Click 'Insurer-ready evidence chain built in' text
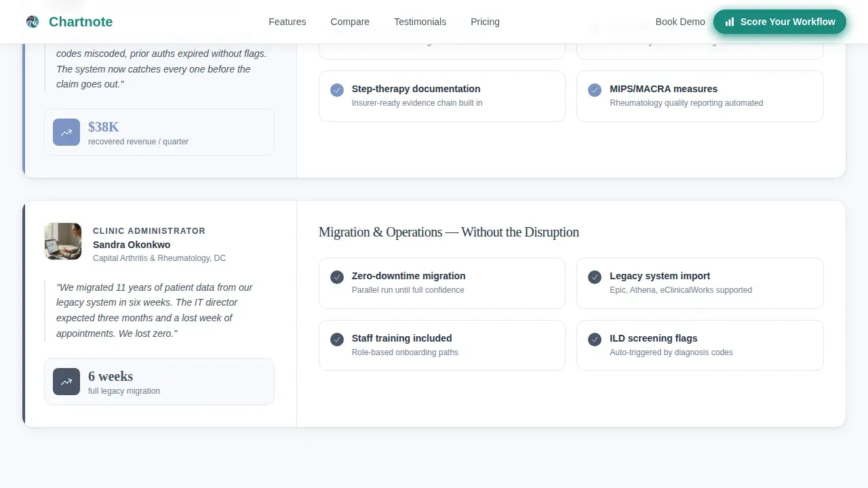 pos(417,103)
